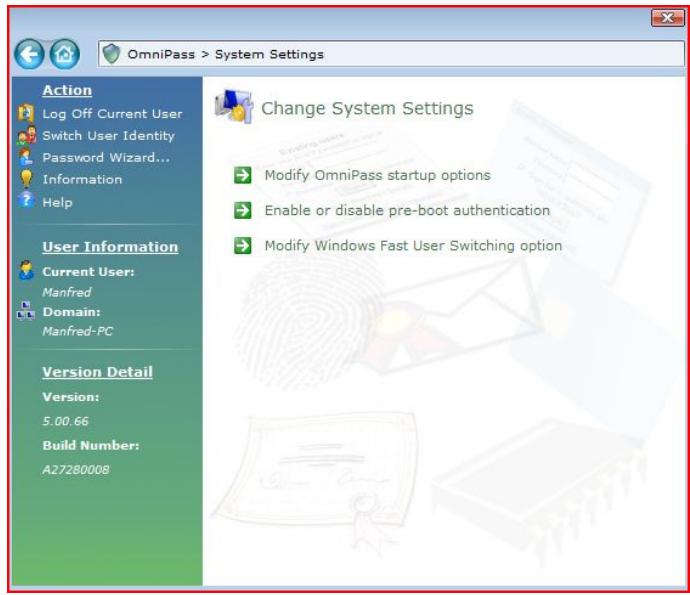This screenshot has height=595, width=690.
Task: Click the blue Help question mark icon
Action: pyautogui.click(x=27, y=202)
